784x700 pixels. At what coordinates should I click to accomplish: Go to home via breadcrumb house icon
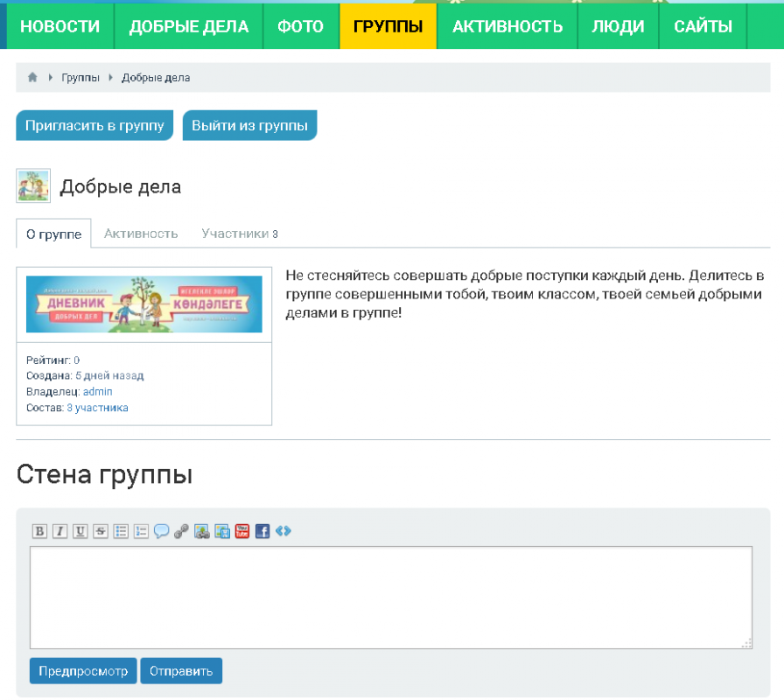32,78
